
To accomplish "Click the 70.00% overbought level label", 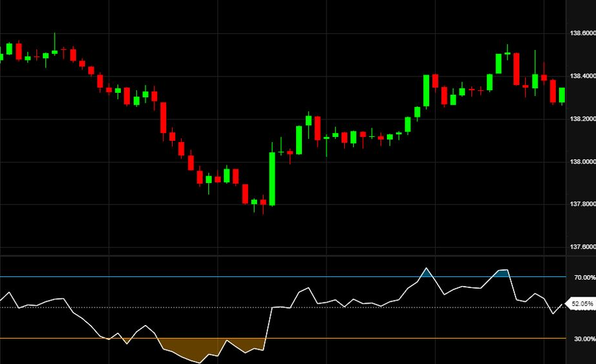I will click(584, 278).
